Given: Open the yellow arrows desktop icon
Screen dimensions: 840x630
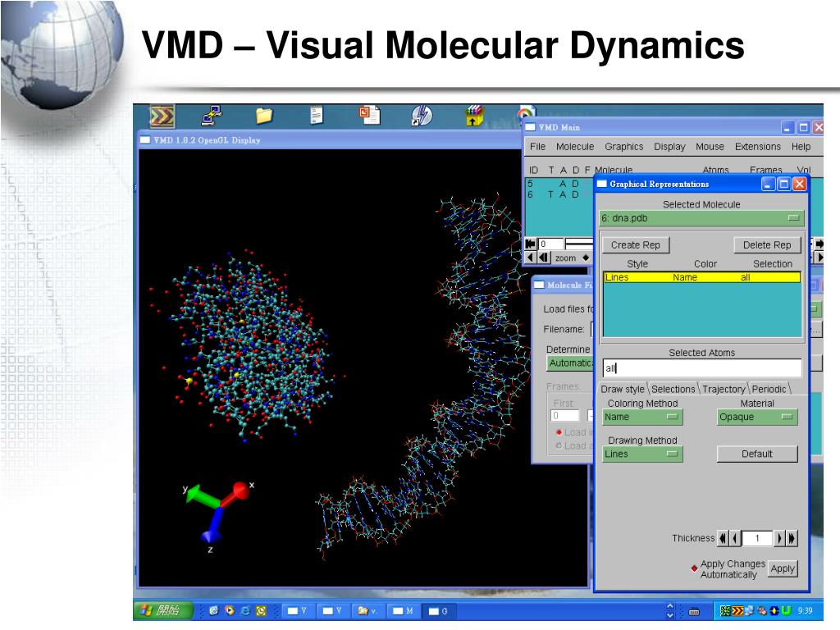Looking at the screenshot, I should [162, 116].
